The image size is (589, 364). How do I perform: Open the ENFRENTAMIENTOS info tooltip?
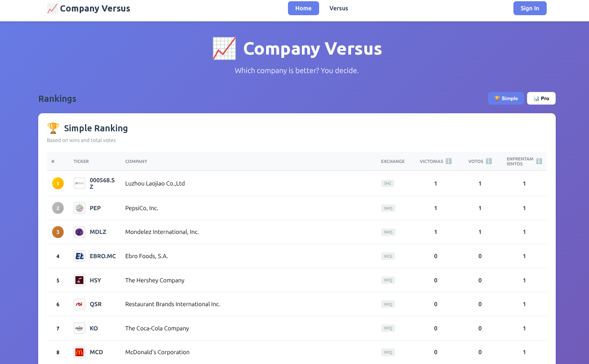pyautogui.click(x=539, y=161)
